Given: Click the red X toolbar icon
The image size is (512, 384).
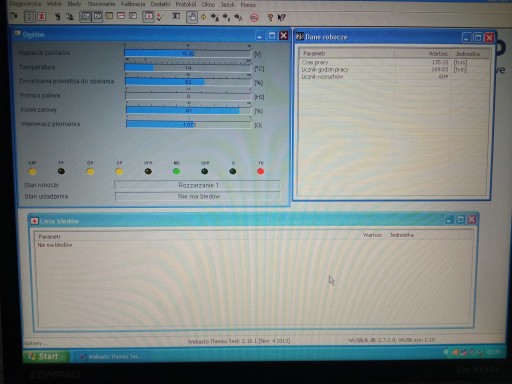Looking at the screenshot, I should tap(42, 17).
